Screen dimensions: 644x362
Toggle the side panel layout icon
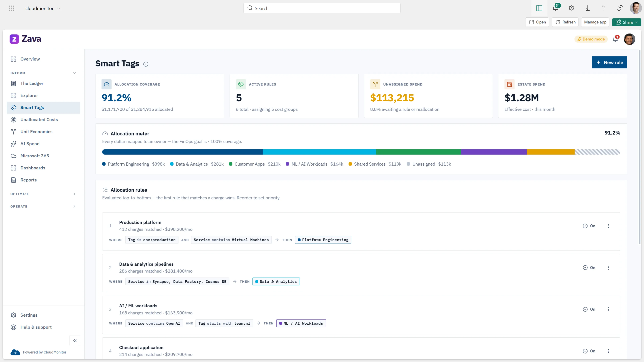click(539, 8)
